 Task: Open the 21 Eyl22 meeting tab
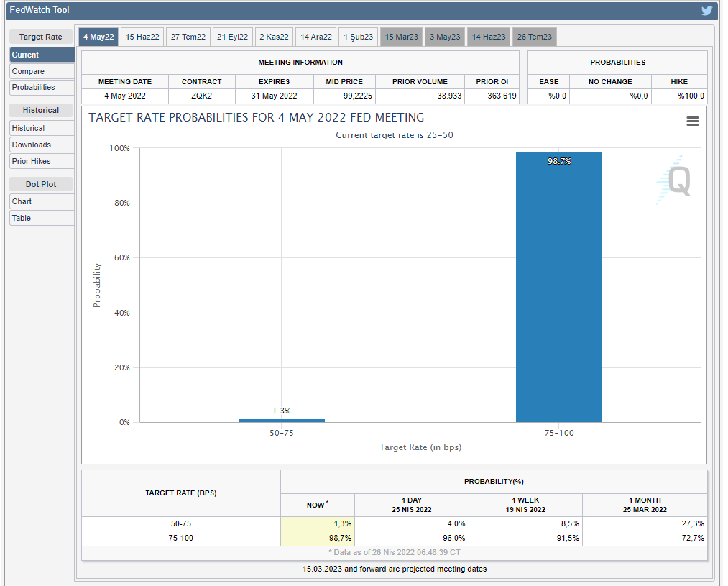pos(233,37)
